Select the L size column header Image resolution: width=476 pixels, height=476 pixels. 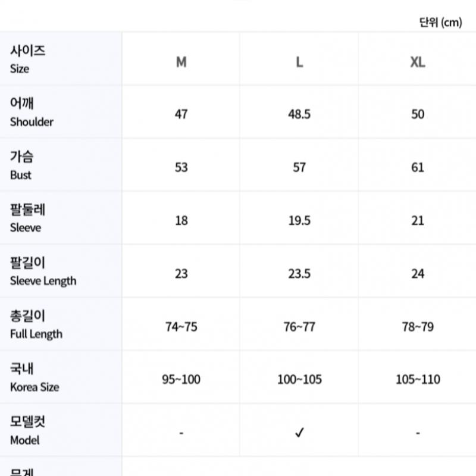(299, 62)
